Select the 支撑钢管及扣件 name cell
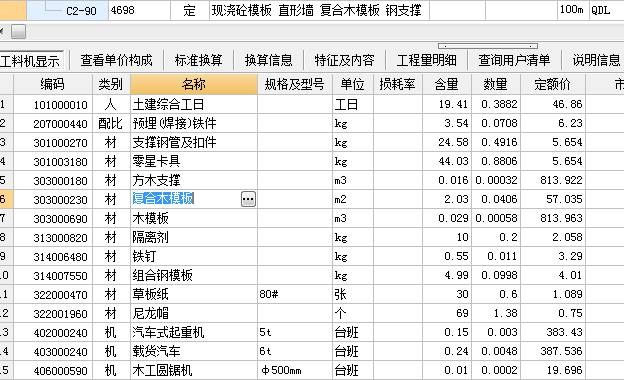 pos(194,142)
